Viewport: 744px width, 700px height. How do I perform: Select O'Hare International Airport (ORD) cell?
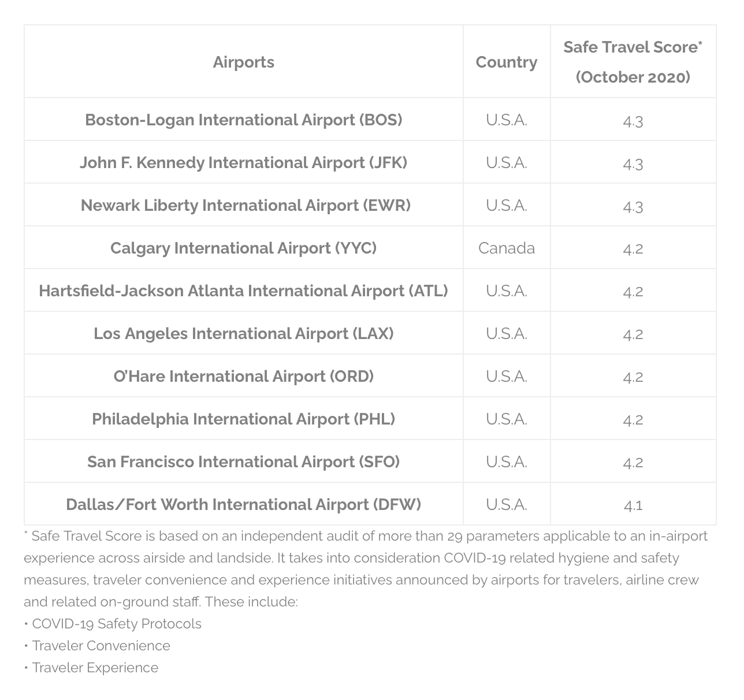click(243, 376)
